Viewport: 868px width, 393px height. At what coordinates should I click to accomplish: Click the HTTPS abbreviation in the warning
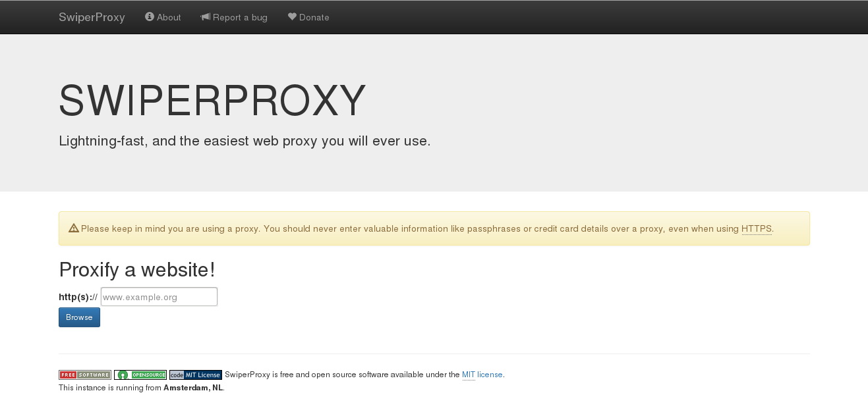(757, 229)
